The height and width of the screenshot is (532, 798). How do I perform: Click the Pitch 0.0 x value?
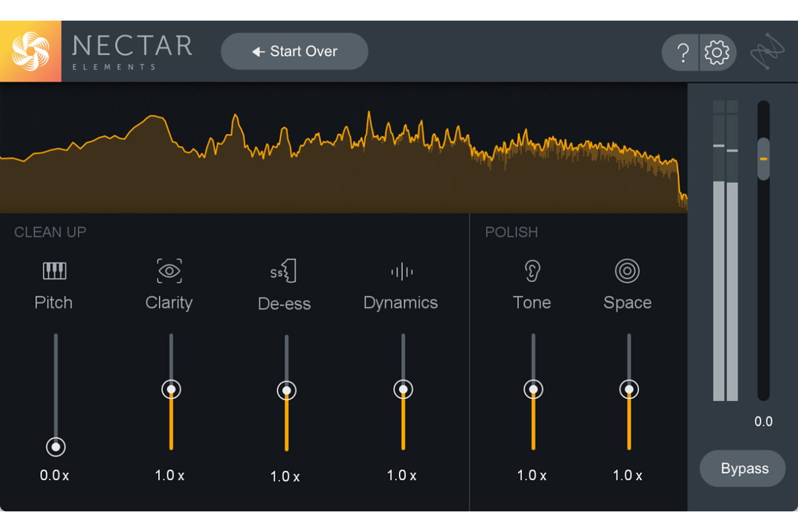click(x=54, y=475)
